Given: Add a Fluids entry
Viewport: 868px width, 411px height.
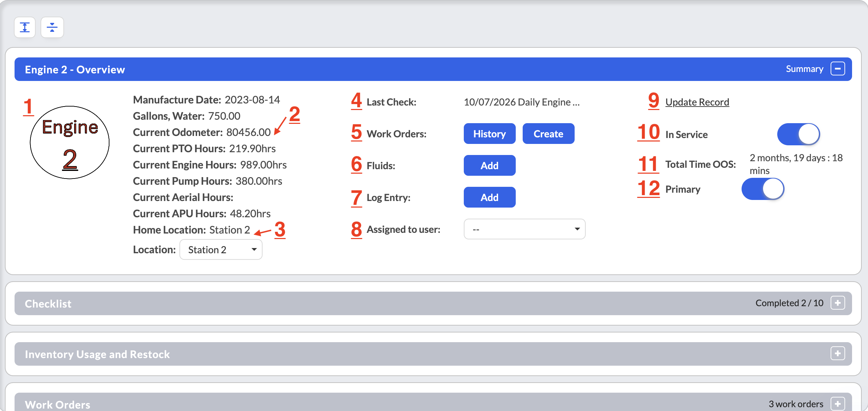Looking at the screenshot, I should (x=489, y=165).
